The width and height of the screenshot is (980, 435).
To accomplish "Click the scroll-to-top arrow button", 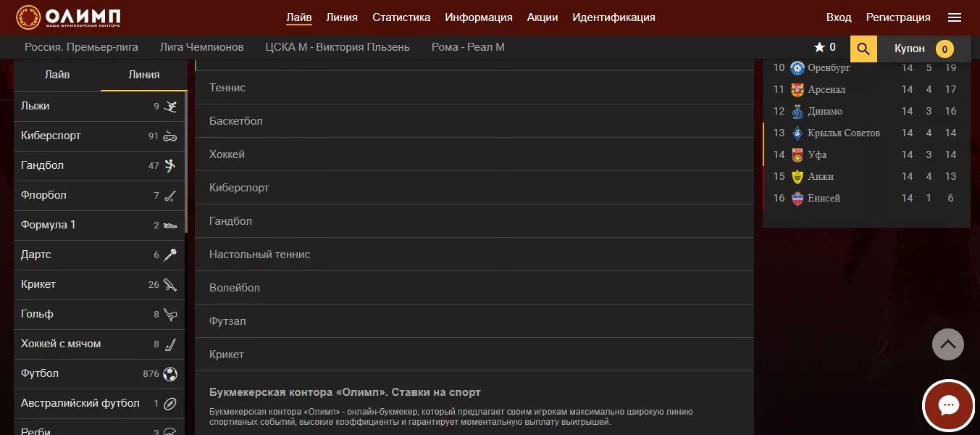I will (948, 344).
